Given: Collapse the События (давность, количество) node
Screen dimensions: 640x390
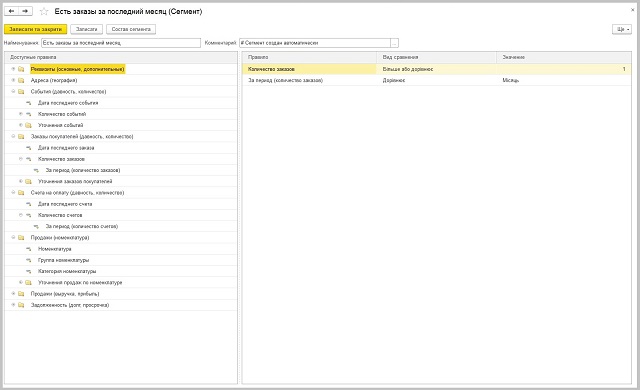Looking at the screenshot, I should (13, 92).
